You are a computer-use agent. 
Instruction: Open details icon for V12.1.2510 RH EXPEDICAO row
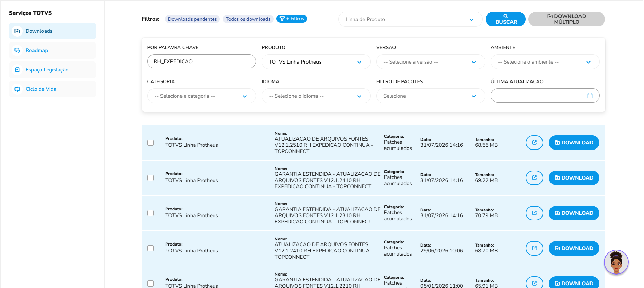[534, 143]
